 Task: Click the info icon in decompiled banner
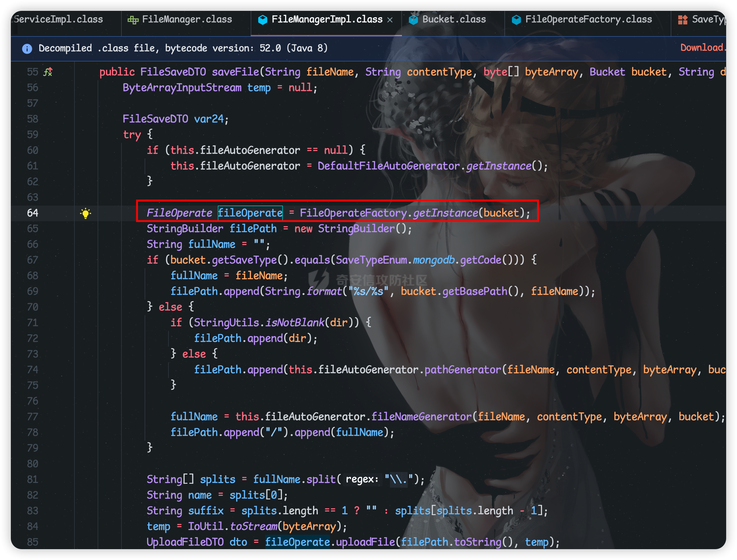pyautogui.click(x=27, y=49)
